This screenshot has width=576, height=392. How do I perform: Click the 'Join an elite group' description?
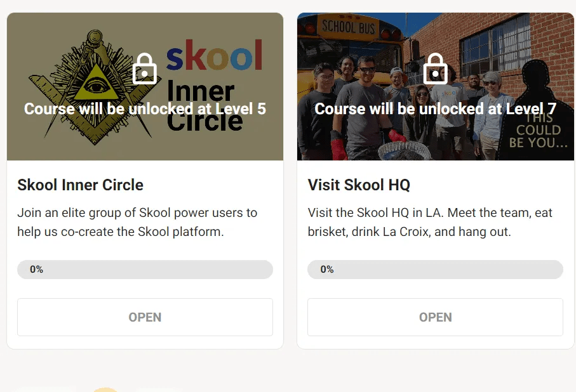click(x=137, y=222)
